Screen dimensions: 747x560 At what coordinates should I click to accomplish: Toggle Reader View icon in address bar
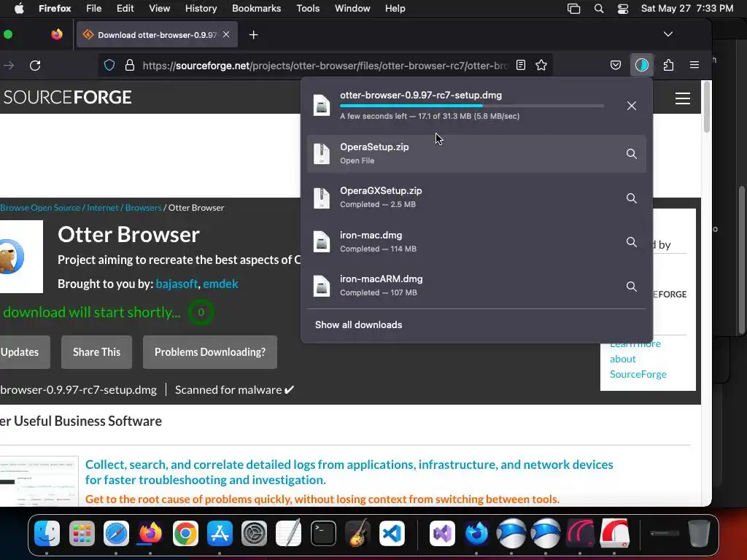(521, 65)
